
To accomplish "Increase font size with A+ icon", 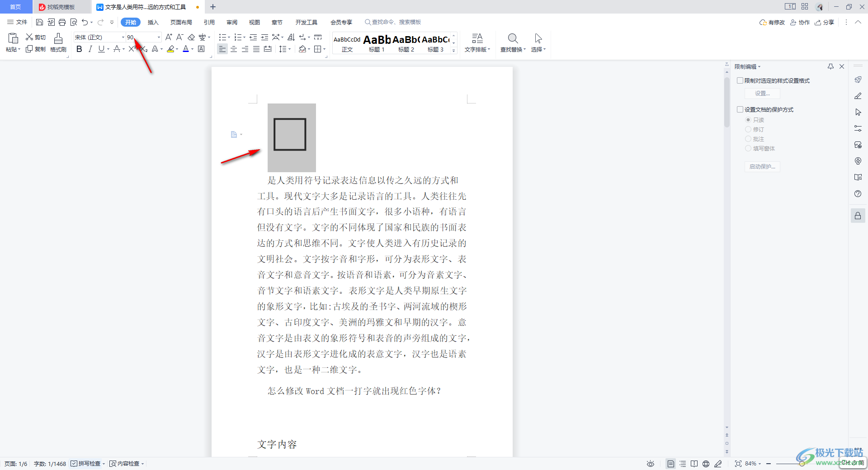I will (169, 37).
